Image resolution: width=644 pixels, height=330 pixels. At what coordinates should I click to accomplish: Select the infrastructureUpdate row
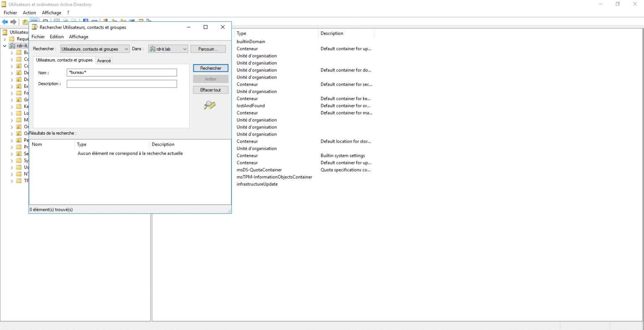tap(257, 184)
